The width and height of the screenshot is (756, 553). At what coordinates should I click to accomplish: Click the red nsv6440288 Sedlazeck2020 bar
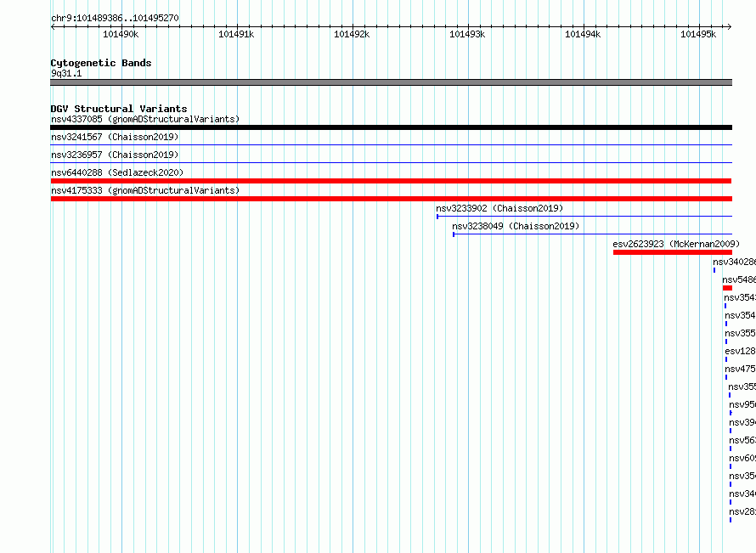point(391,181)
